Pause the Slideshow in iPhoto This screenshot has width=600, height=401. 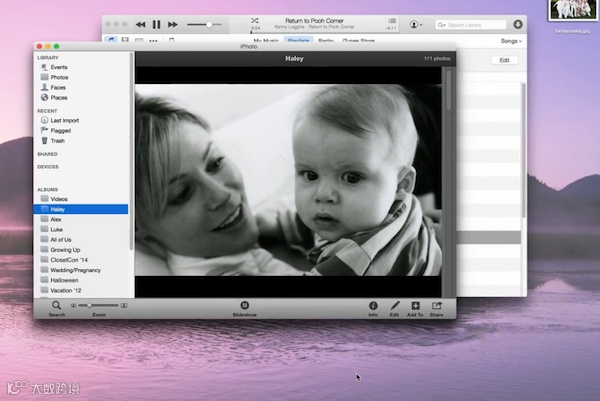(x=245, y=305)
